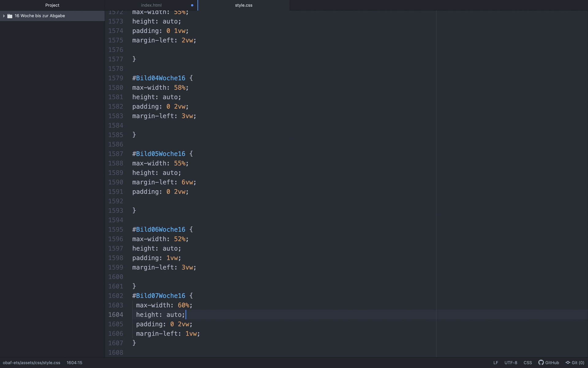Open the CSS grammar selector
This screenshot has height=368, width=588.
coord(528,362)
